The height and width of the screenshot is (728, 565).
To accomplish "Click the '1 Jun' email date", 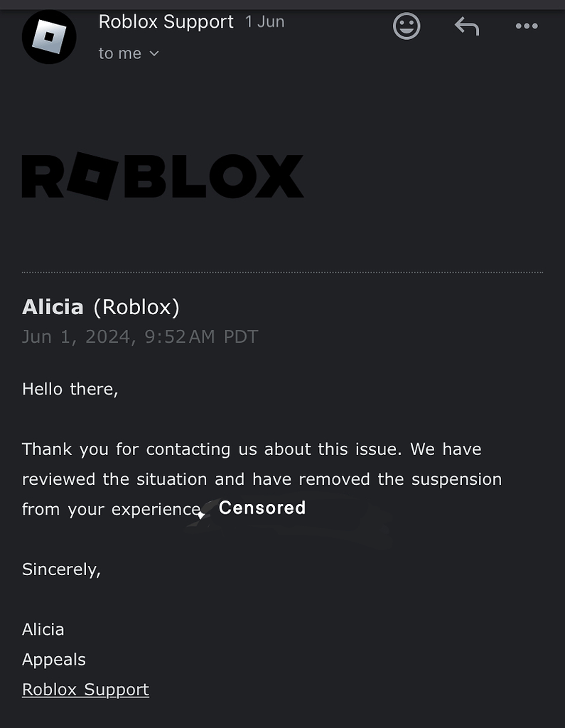I will 264,22.
